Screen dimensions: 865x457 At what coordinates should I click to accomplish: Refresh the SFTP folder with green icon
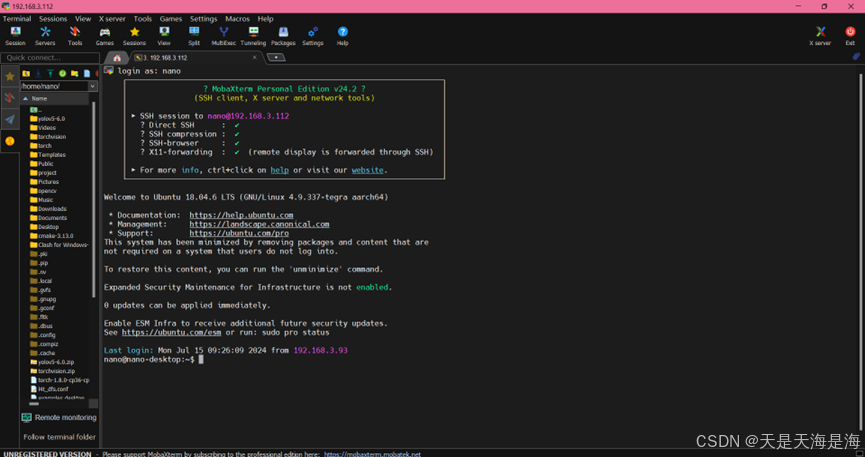coord(62,73)
